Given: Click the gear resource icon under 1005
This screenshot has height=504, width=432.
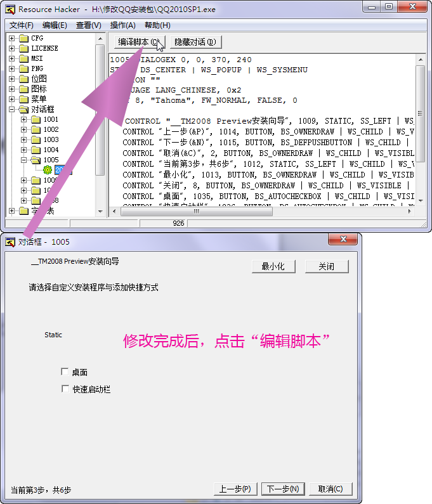Looking at the screenshot, I should (48, 170).
